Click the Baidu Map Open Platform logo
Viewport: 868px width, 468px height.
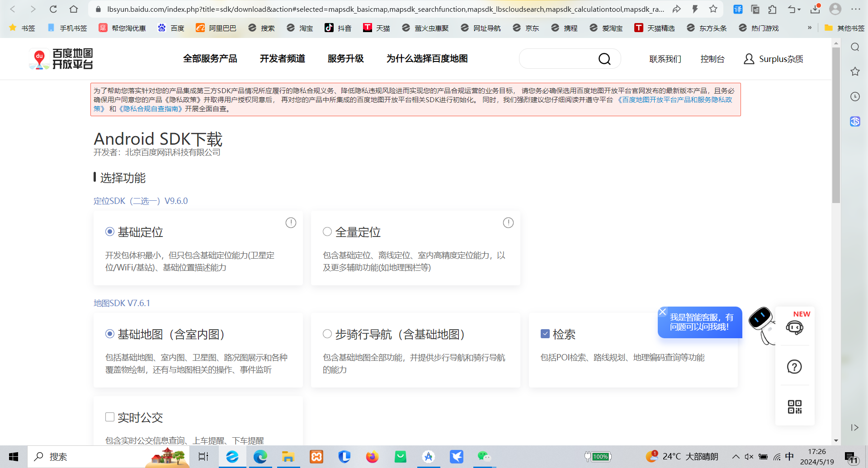coord(61,59)
